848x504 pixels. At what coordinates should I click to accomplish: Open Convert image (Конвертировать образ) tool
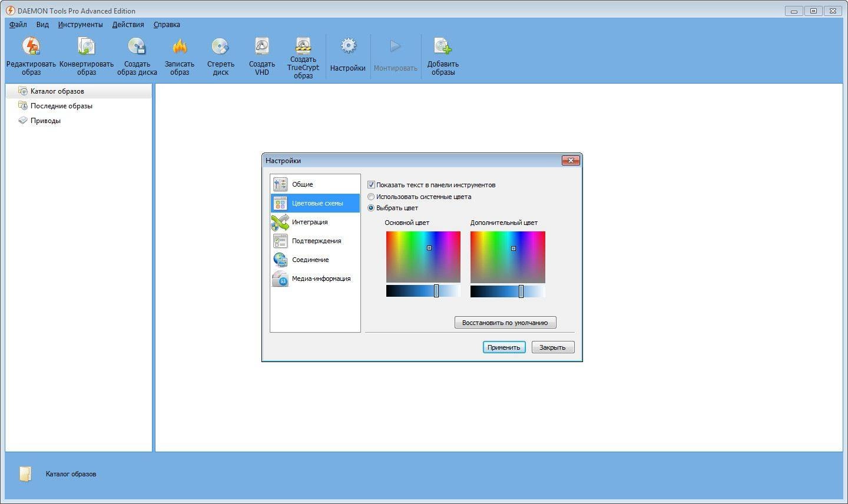pos(86,46)
